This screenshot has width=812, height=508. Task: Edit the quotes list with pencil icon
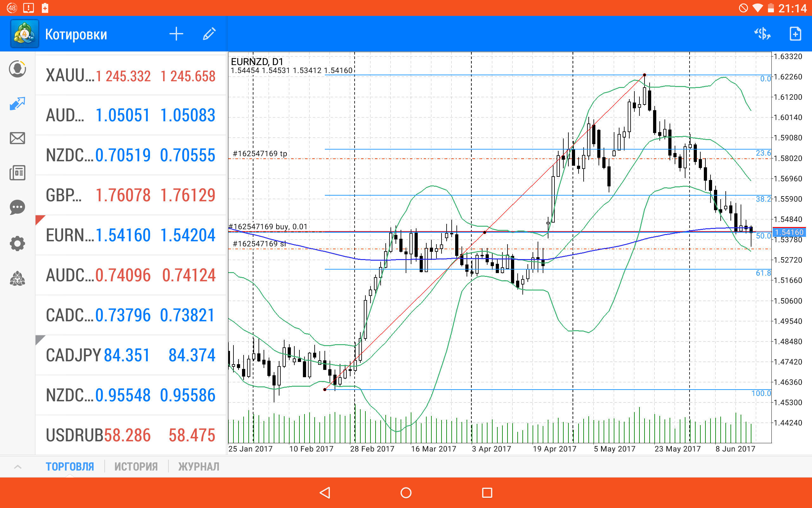point(209,34)
